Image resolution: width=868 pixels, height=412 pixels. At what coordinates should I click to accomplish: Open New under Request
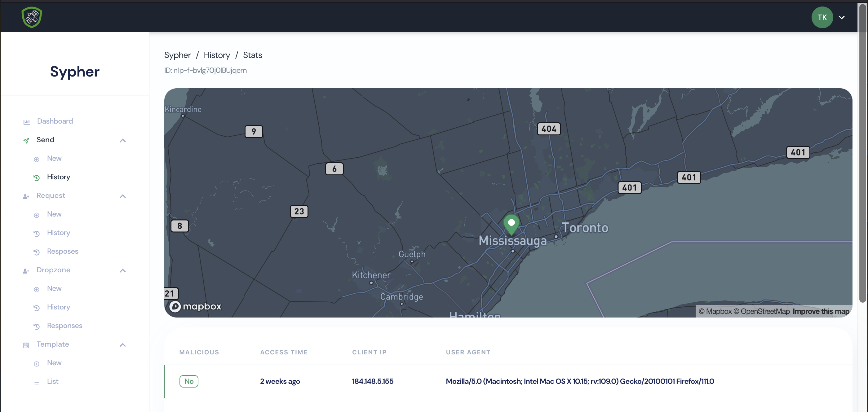pyautogui.click(x=54, y=214)
